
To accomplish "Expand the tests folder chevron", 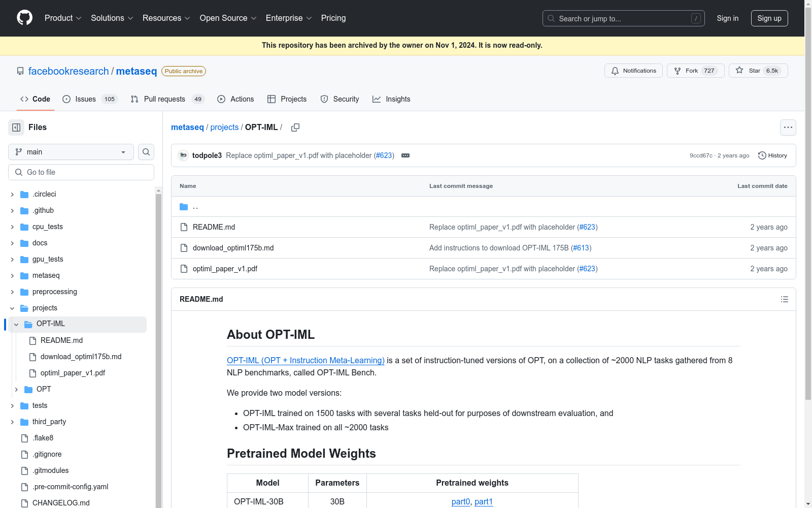I will coord(12,406).
